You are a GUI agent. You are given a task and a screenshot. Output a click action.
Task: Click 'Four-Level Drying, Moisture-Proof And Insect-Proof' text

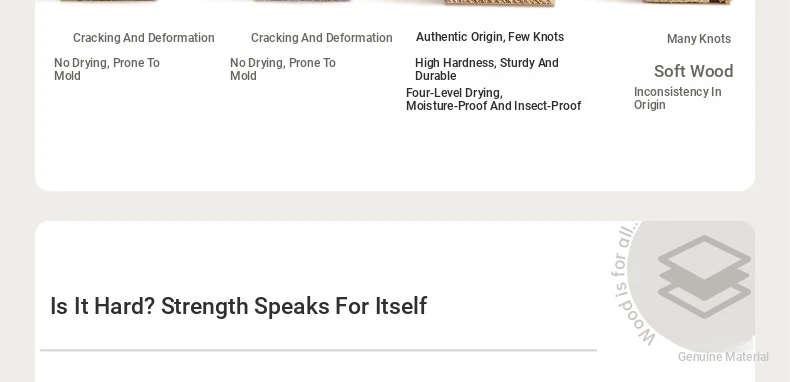[494, 99]
